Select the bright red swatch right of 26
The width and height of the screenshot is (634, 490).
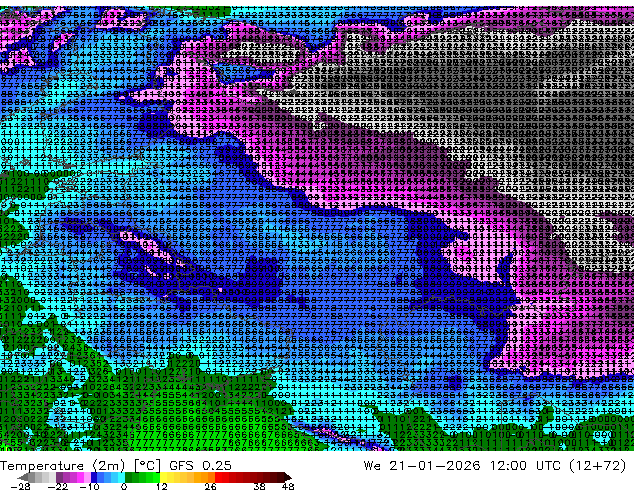click(218, 477)
